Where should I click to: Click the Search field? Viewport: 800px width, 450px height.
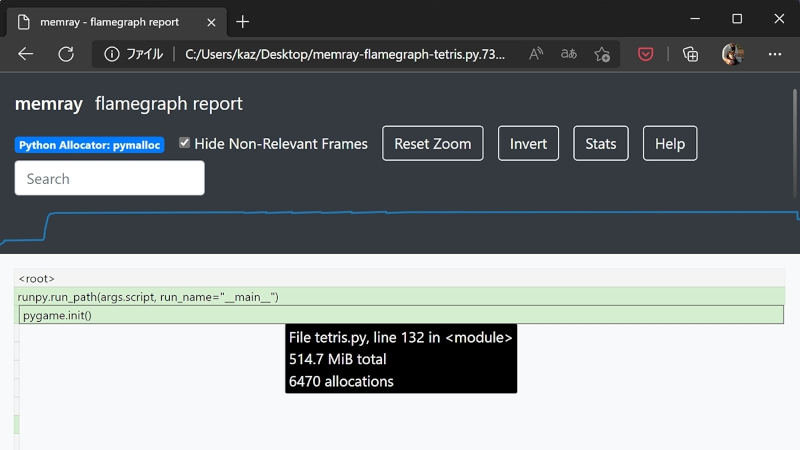tap(109, 178)
